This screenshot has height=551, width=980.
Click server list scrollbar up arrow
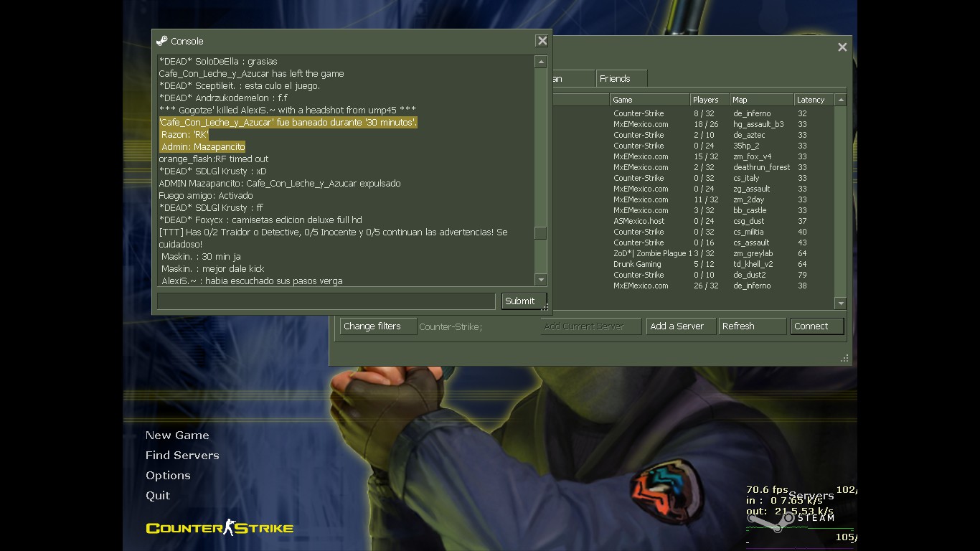[841, 100]
